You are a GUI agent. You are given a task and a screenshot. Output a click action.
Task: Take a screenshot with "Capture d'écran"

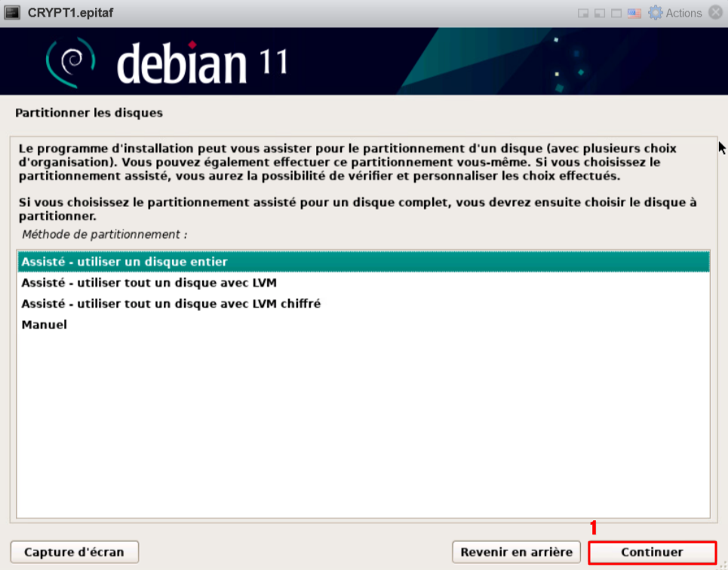coord(73,552)
